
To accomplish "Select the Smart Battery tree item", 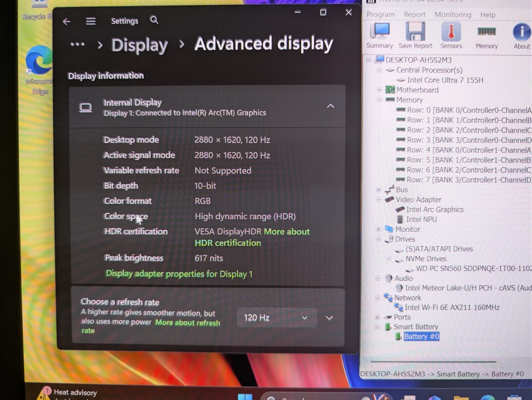I will tap(416, 327).
